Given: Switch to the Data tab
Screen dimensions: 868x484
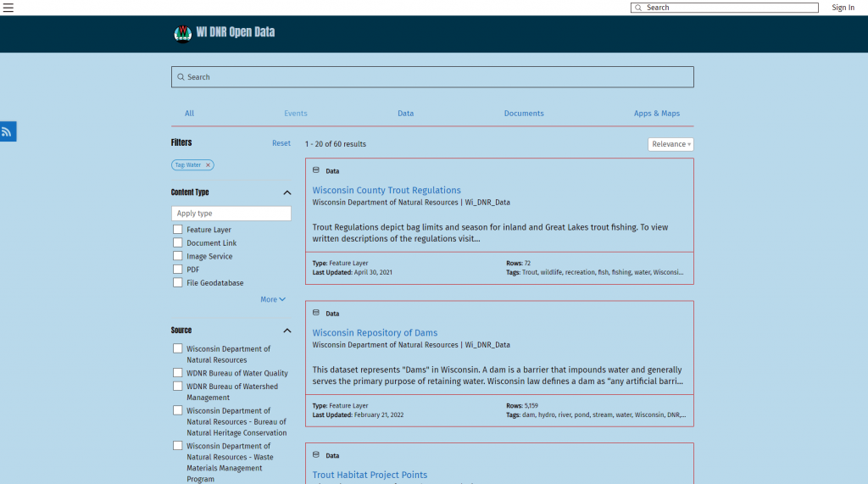Looking at the screenshot, I should (405, 114).
